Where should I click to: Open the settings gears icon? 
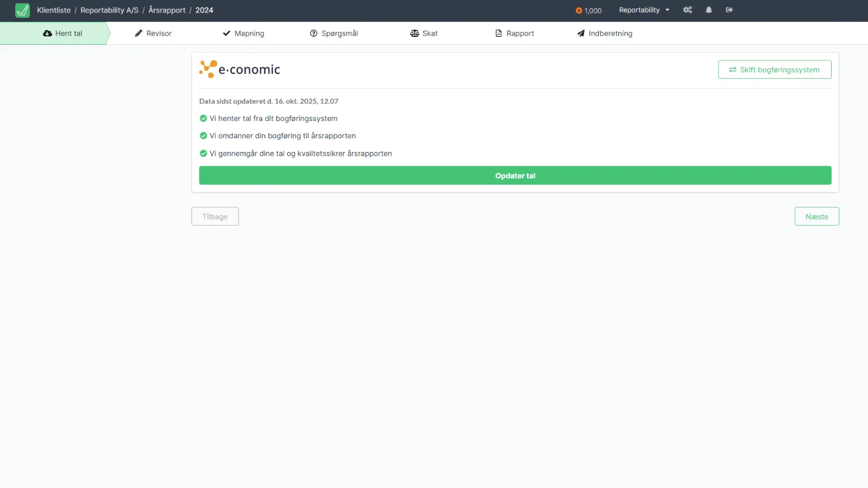tap(687, 10)
